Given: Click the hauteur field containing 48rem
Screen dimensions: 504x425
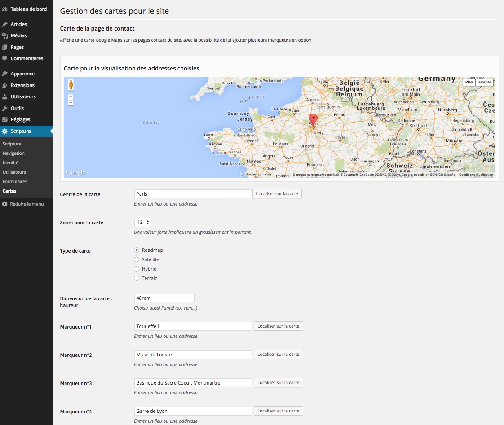Looking at the screenshot, I should tap(164, 298).
